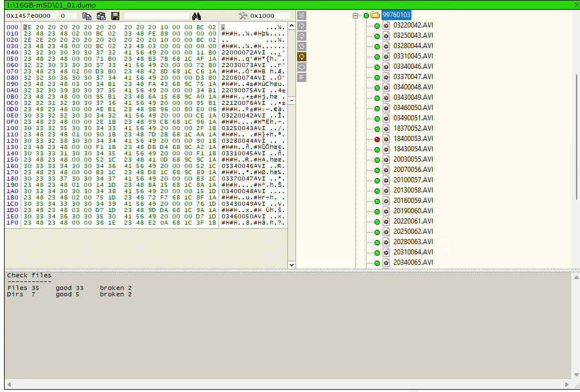Click the video file icon of 20340065.AVI
580x392 pixels.
[386, 262]
